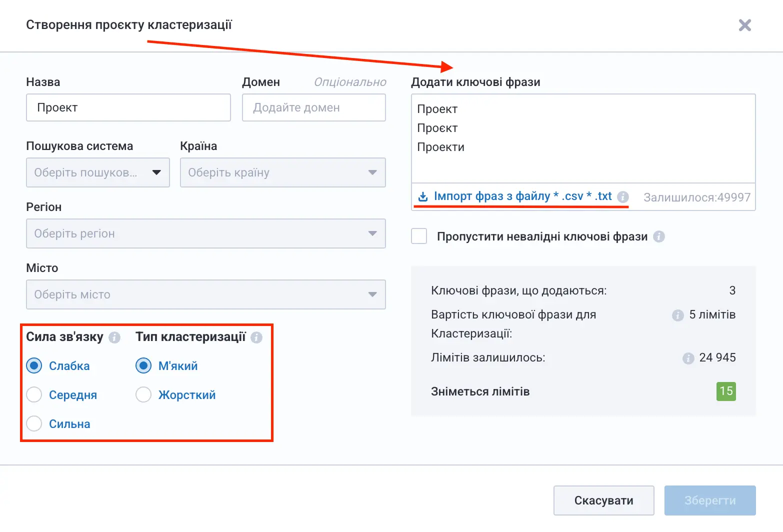Click the Залишилося:49997 counter text
Image resolution: width=783 pixels, height=532 pixels.
coord(697,197)
